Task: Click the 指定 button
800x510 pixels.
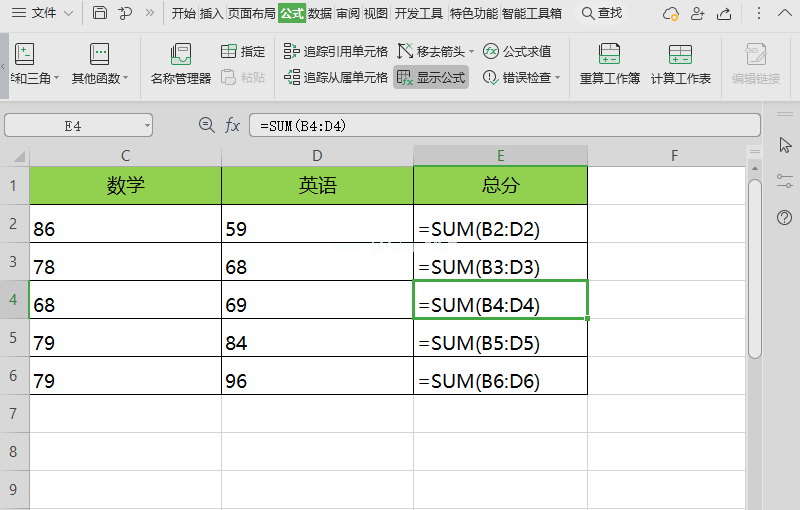Action: pos(243,51)
